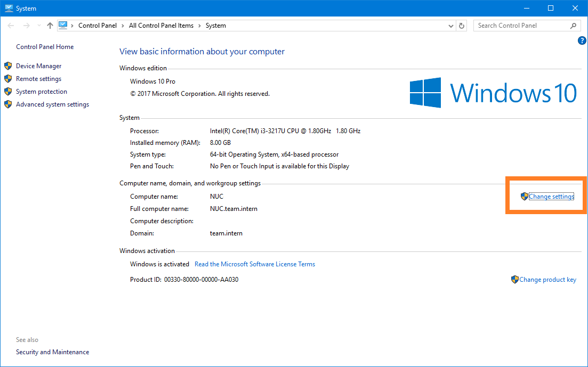
Task: Select the System breadcrumb segment
Action: [x=215, y=26]
